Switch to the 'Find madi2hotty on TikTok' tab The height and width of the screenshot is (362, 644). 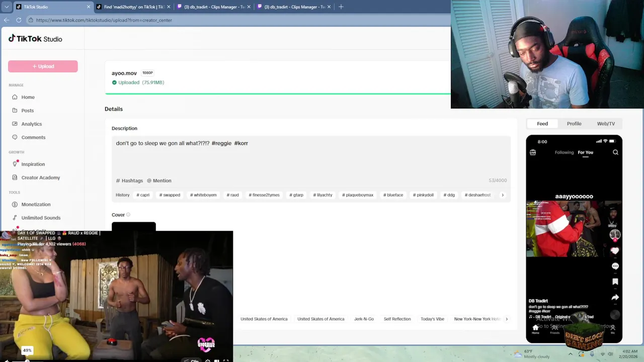pyautogui.click(x=133, y=7)
